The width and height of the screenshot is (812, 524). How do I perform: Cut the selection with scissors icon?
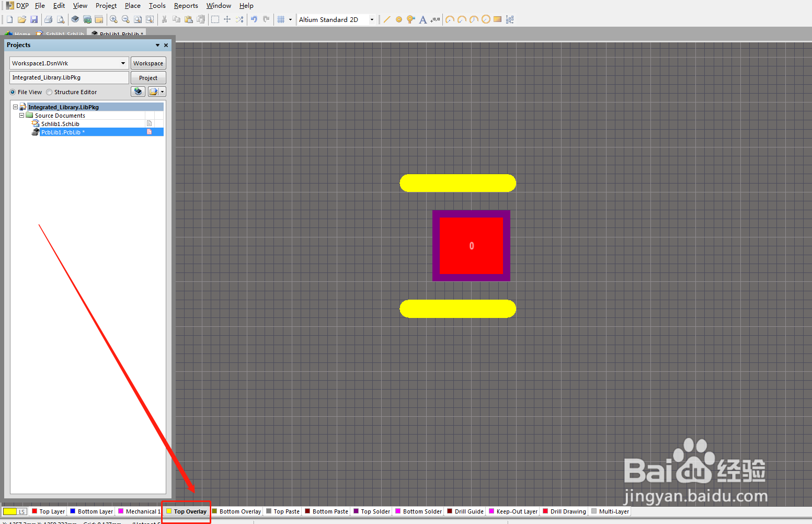pyautogui.click(x=164, y=19)
